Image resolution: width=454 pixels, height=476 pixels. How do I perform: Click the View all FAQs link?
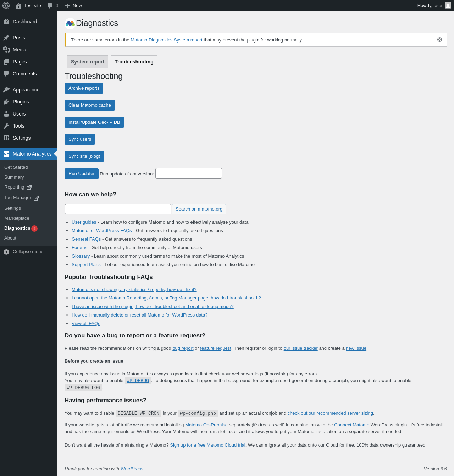(86, 324)
